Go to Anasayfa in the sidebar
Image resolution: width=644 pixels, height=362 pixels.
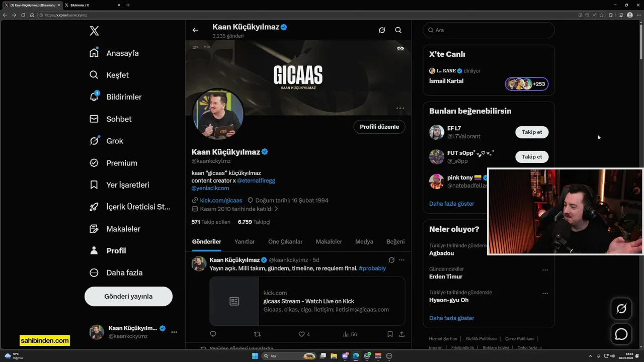115,53
